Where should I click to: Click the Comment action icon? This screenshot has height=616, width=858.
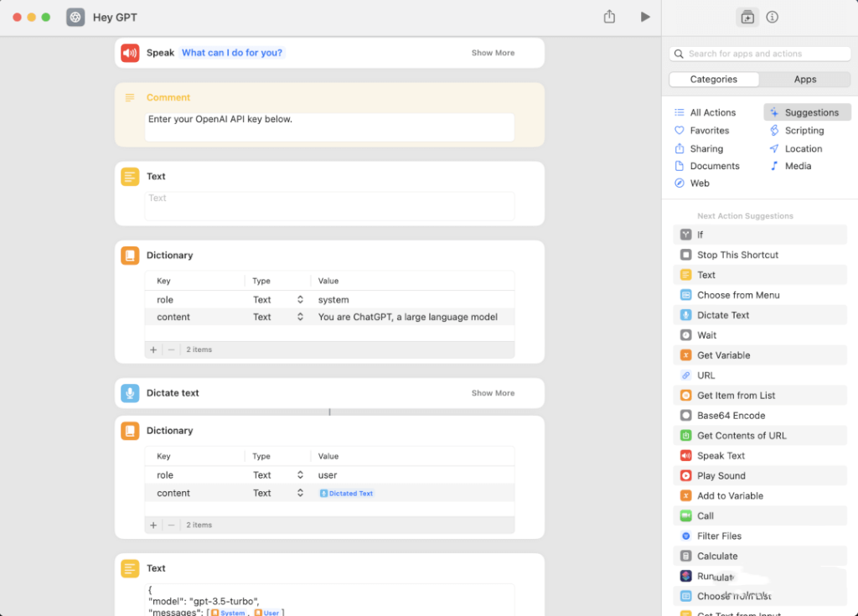coord(130,97)
